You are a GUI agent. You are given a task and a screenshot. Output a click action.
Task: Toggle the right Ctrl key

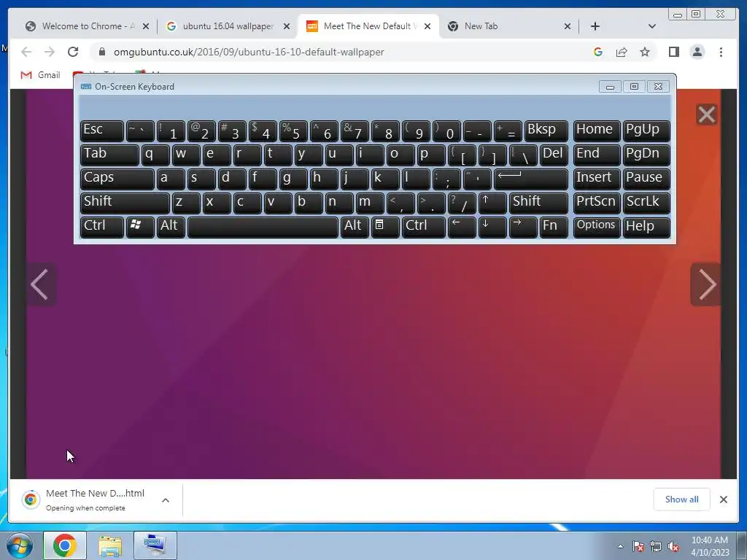point(424,227)
